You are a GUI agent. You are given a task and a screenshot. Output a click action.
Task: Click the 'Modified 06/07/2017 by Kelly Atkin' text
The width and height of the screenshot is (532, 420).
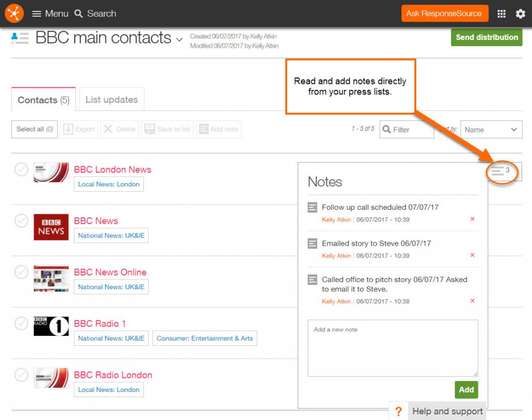tap(234, 46)
